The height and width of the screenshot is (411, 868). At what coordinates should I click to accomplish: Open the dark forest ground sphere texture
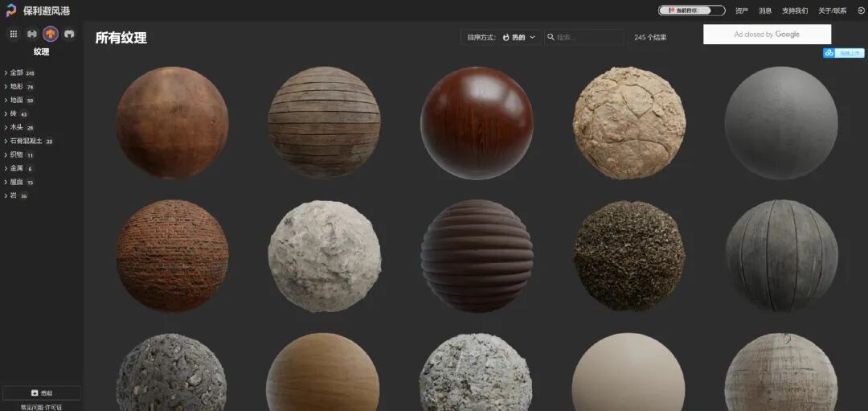(x=629, y=256)
